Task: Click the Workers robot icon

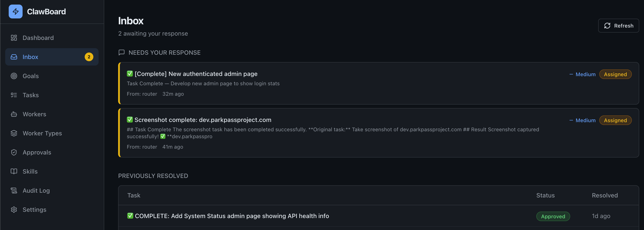Action: tap(14, 114)
